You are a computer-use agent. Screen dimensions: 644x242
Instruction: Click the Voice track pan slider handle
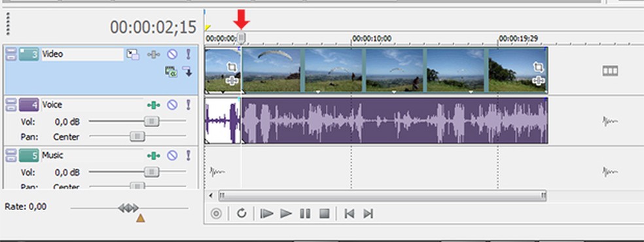[137, 137]
